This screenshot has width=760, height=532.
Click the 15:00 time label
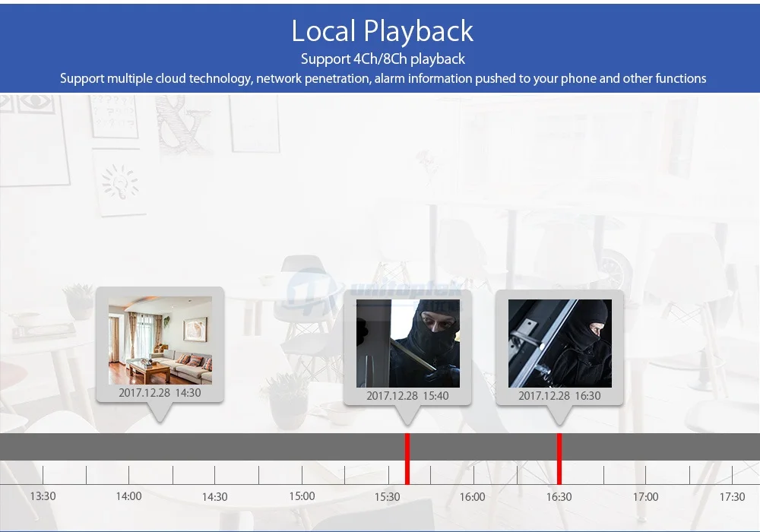coord(302,496)
